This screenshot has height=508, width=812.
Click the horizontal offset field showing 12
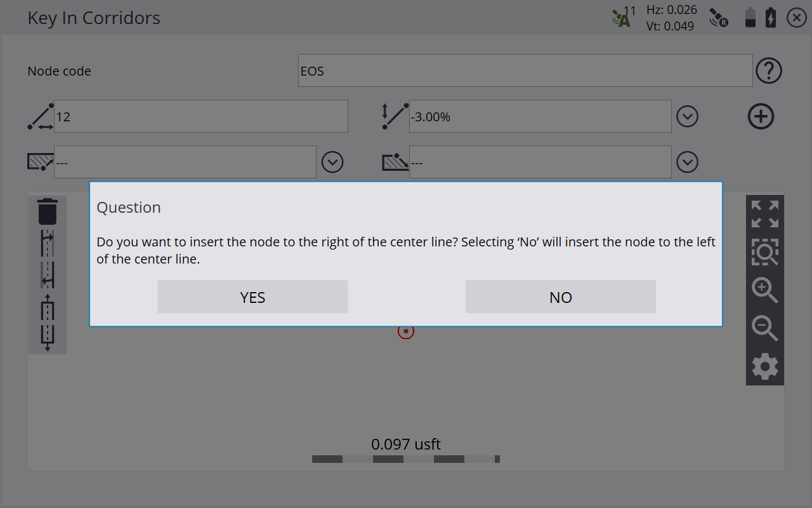[200, 116]
